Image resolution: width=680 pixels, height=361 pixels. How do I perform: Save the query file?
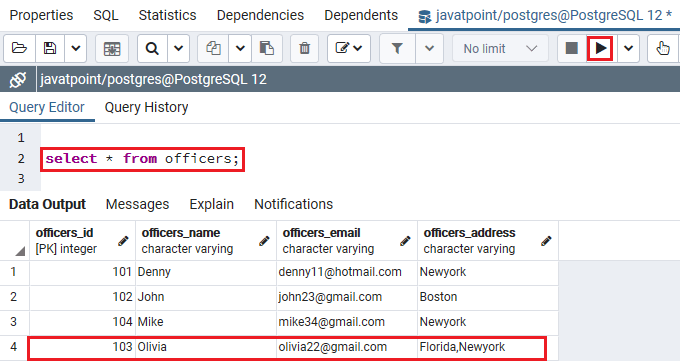tap(50, 48)
